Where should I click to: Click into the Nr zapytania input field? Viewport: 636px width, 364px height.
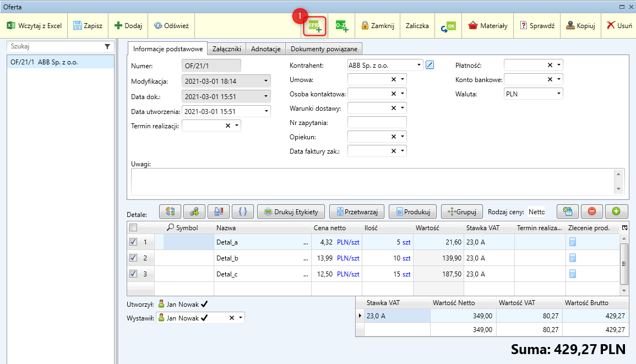[x=377, y=122]
